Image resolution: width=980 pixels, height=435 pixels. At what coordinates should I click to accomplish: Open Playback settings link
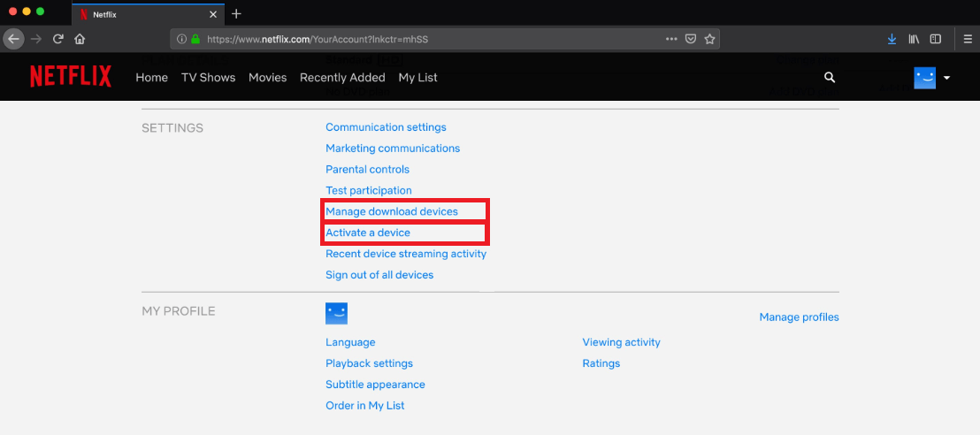click(x=370, y=363)
